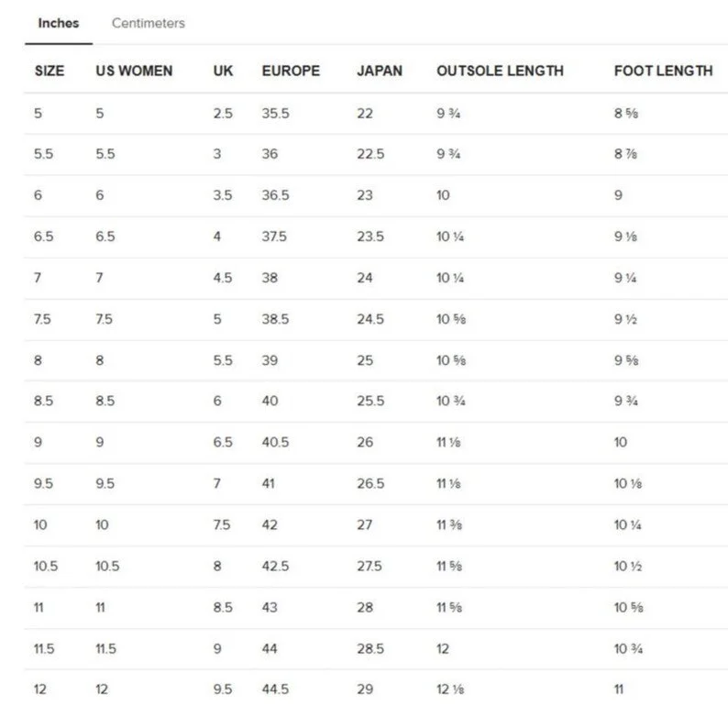The height and width of the screenshot is (728, 728).
Task: Click the EUROPE column header
Action: click(291, 71)
